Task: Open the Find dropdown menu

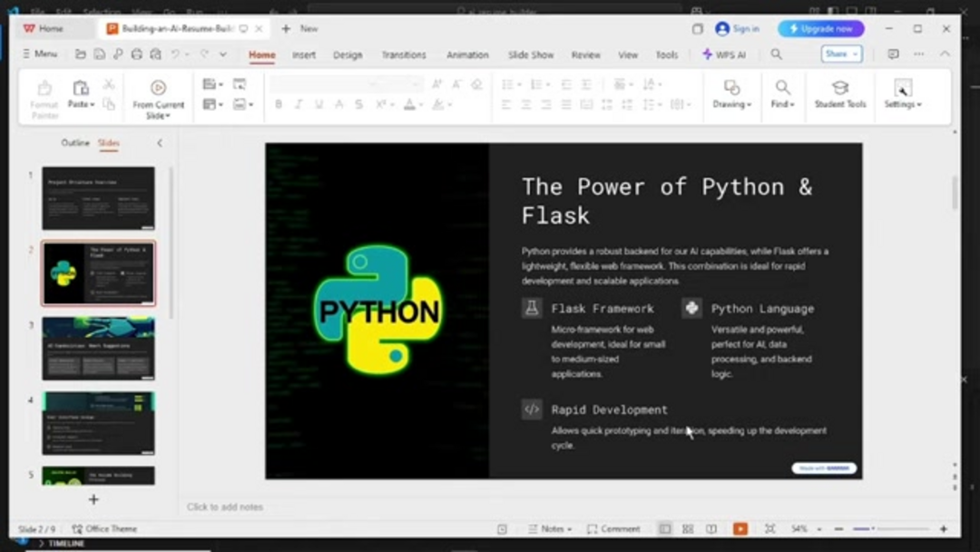Action: 783,104
